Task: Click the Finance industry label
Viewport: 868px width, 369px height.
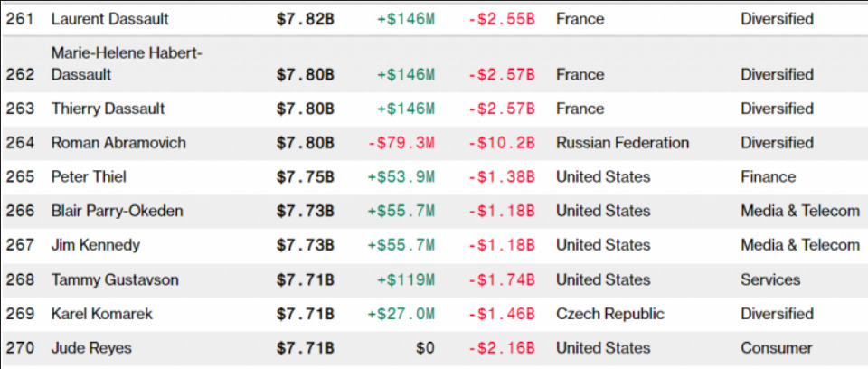Action: (768, 176)
